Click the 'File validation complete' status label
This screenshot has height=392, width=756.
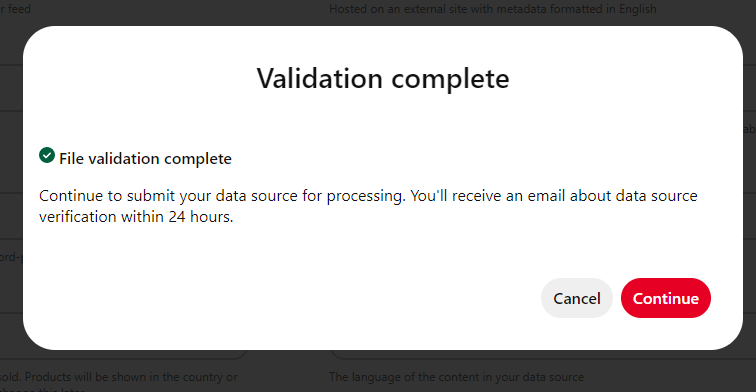tap(145, 159)
